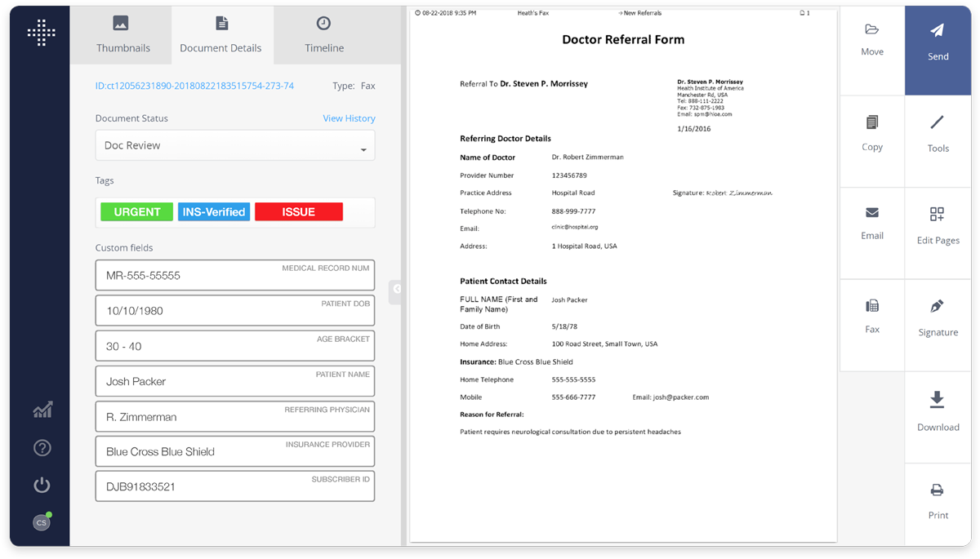Toggle the URGENT tag
Viewport: 980px width, 559px height.
tap(137, 212)
